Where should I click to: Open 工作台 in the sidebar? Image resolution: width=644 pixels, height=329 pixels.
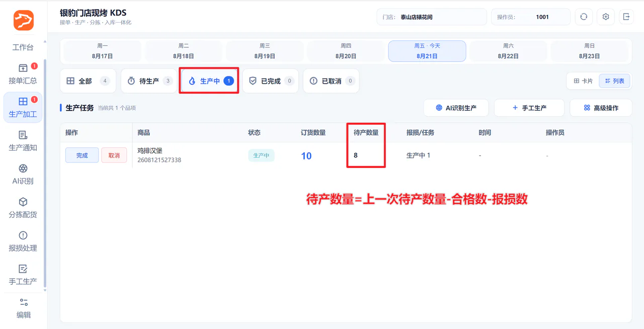(23, 47)
